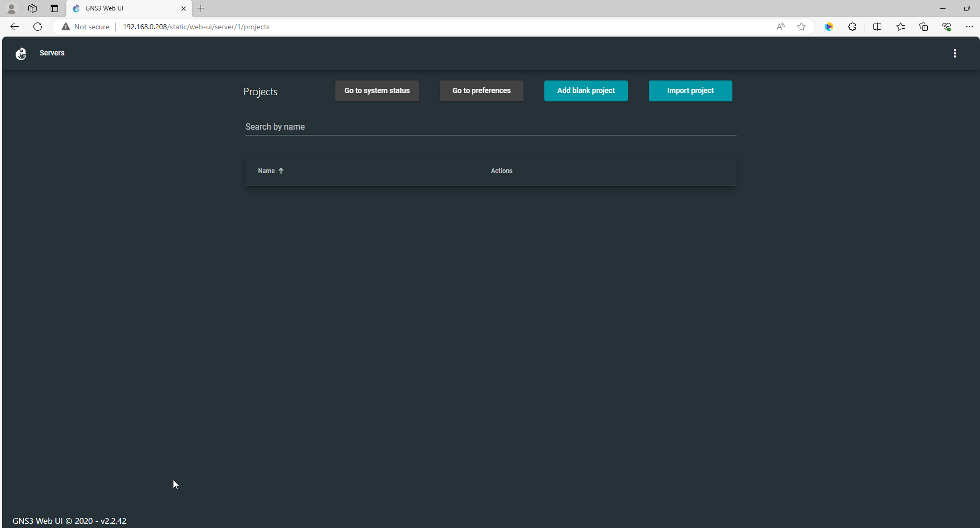
Task: Click the read aloud icon
Action: (x=780, y=27)
